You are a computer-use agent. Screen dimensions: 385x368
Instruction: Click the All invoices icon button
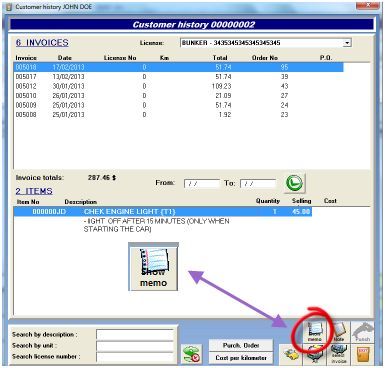pyautogui.click(x=315, y=355)
